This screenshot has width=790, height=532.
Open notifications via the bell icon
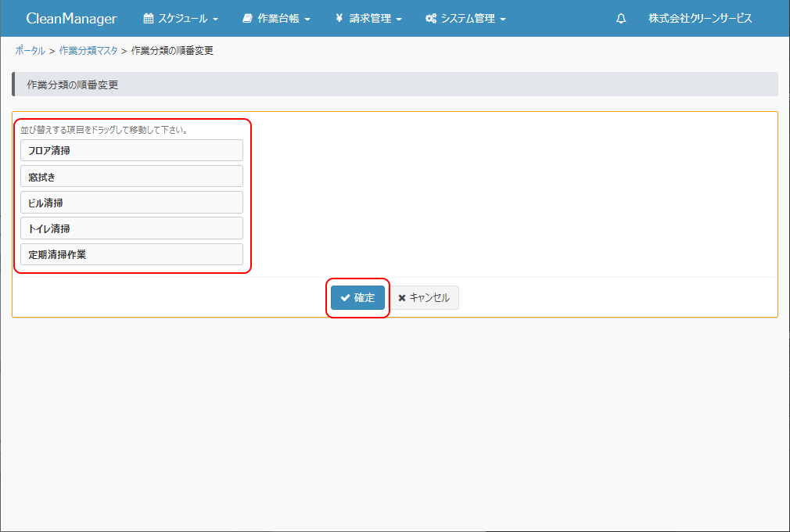tap(621, 19)
